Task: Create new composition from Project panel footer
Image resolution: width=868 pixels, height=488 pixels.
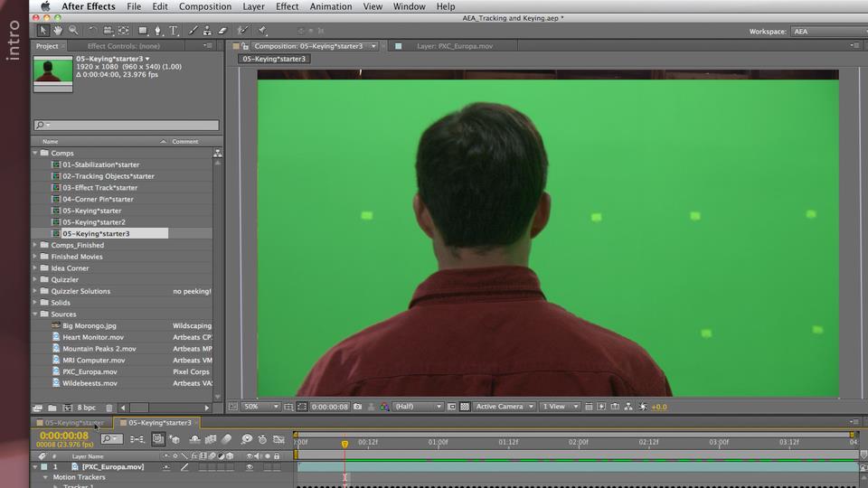Action: point(68,408)
